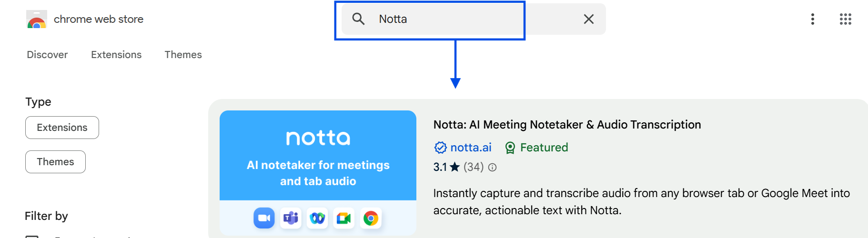Open the Notta extension thumbnail

[x=318, y=173]
